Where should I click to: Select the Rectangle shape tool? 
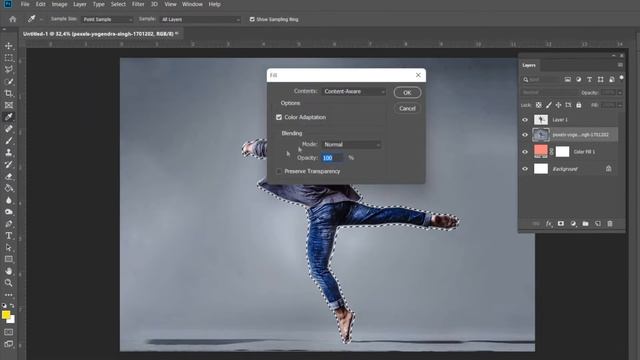[x=9, y=259]
